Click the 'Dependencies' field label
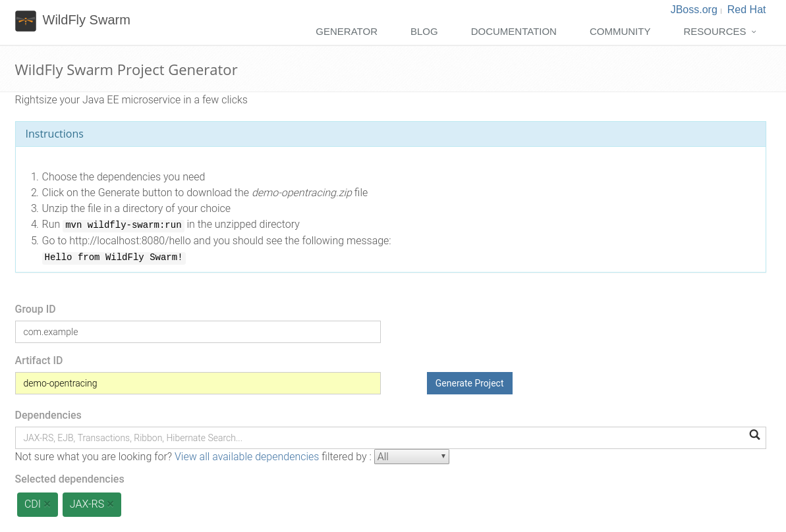Screen dimensions: 786x532 [48, 415]
